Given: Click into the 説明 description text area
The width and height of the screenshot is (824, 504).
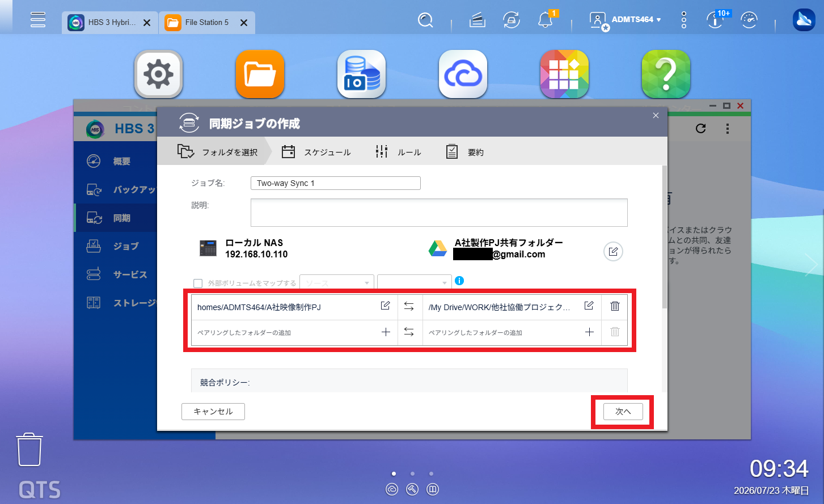Looking at the screenshot, I should 439,213.
